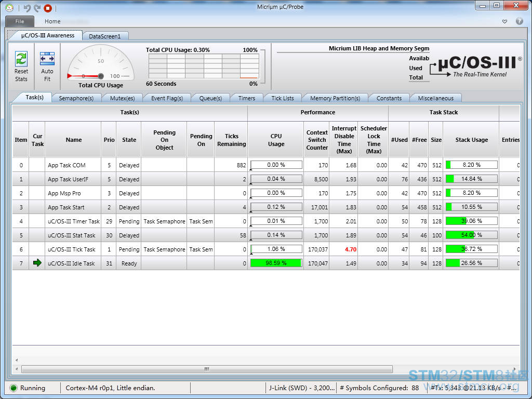Click the Auto Fit columns icon
This screenshot has width=532, height=399.
pyautogui.click(x=47, y=59)
